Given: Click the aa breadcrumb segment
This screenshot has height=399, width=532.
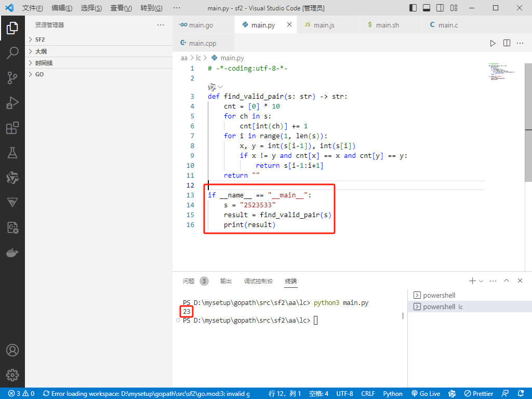Looking at the screenshot, I should [x=184, y=58].
